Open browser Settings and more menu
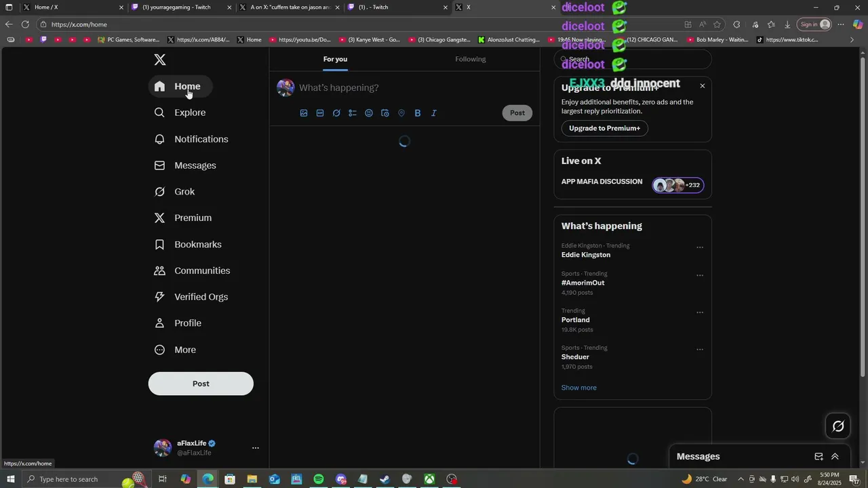 841,24
